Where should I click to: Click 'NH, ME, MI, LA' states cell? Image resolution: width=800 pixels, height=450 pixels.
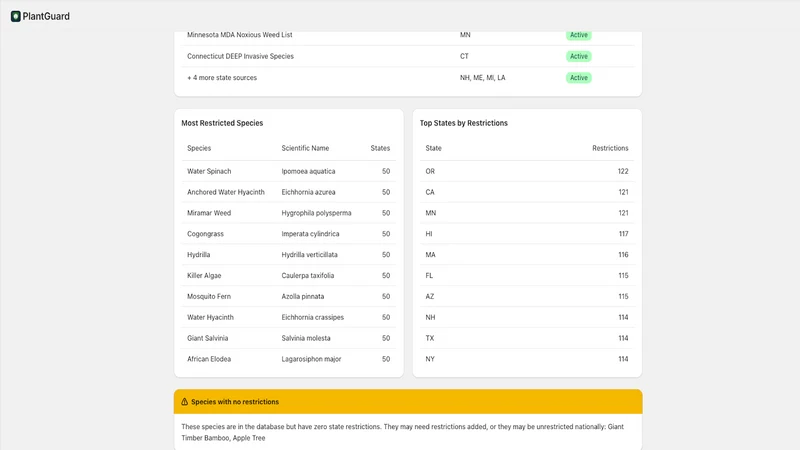click(x=482, y=78)
